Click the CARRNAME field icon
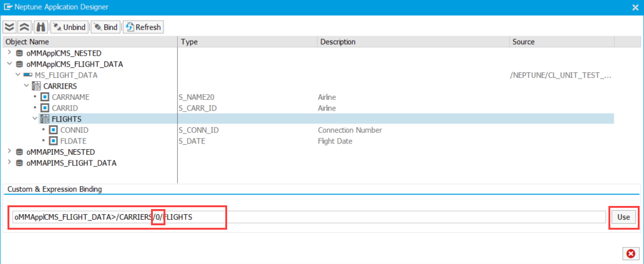 (45, 97)
